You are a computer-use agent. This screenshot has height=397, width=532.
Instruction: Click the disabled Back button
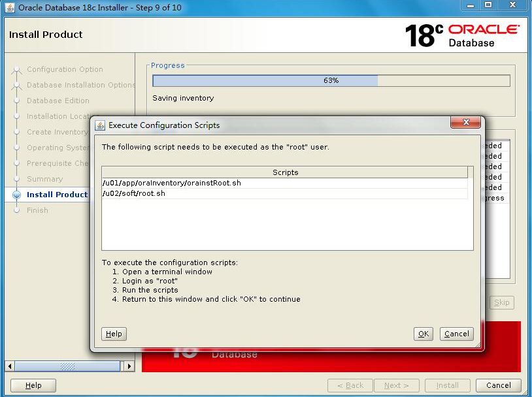click(350, 385)
